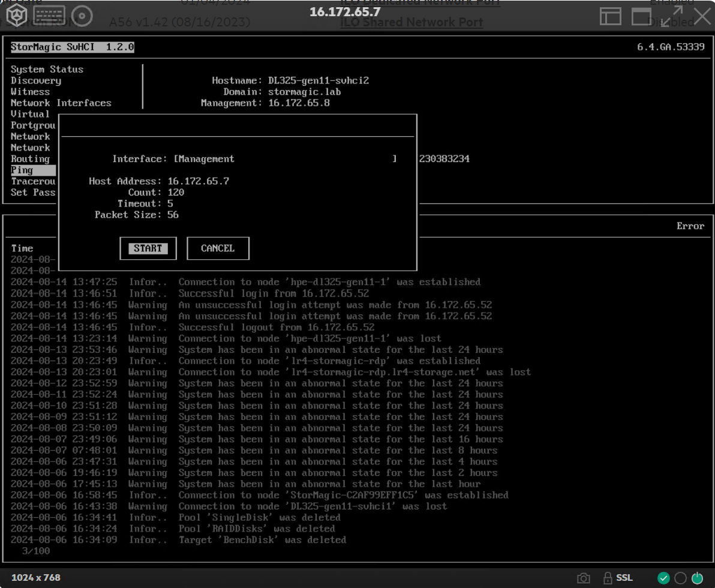Click the green health checkmark status icon

coord(663,578)
